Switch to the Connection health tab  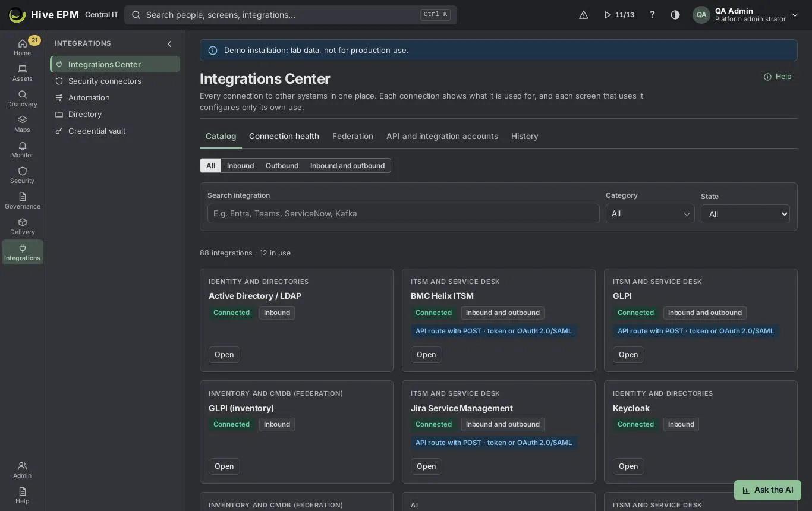click(284, 136)
